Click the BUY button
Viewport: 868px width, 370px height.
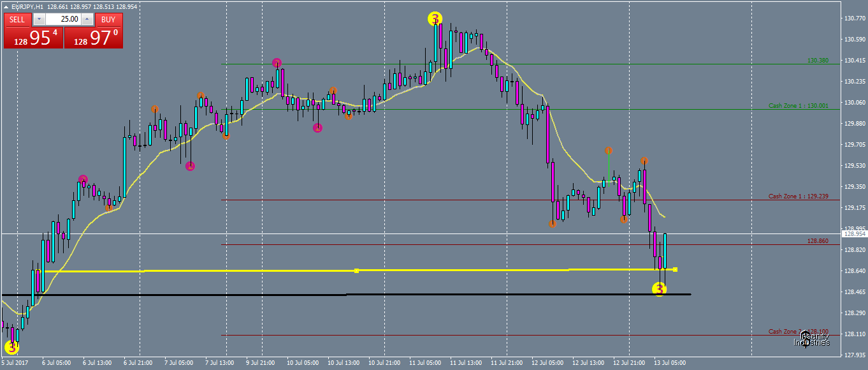[x=107, y=19]
